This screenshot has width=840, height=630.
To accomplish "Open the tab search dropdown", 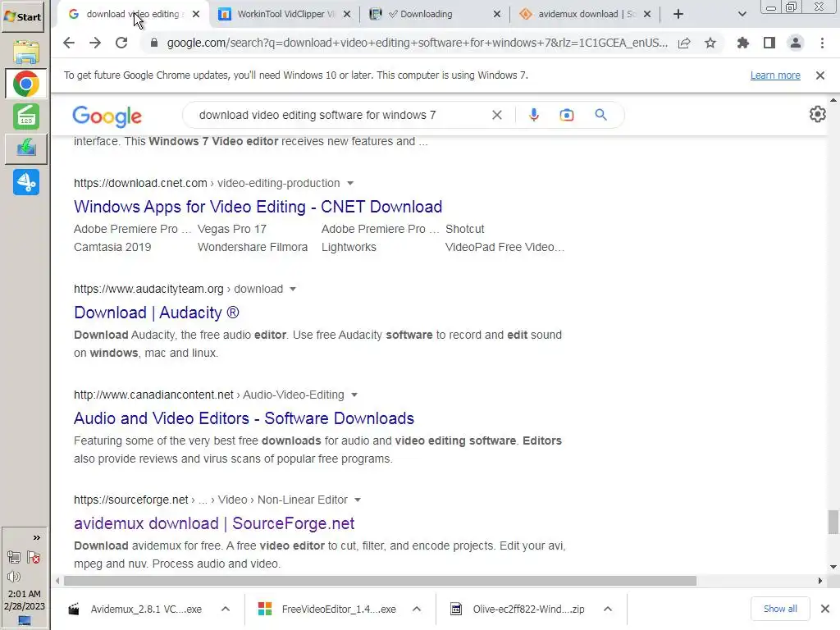I will [742, 14].
